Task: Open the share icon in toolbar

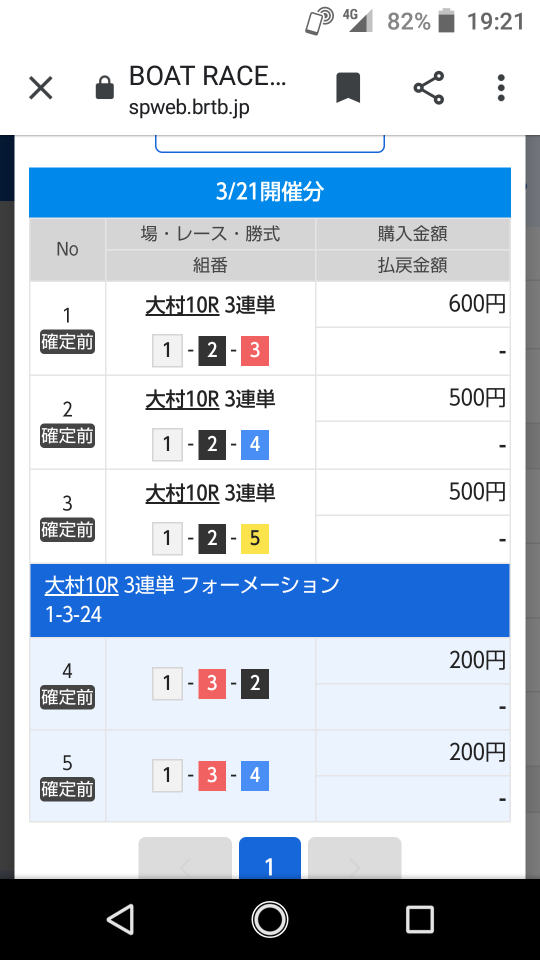Action: coord(429,88)
